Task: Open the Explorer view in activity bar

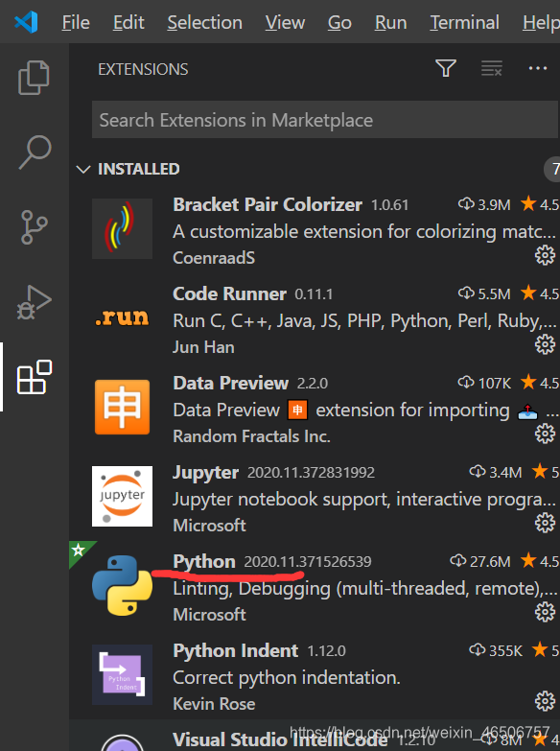Action: [x=34, y=77]
